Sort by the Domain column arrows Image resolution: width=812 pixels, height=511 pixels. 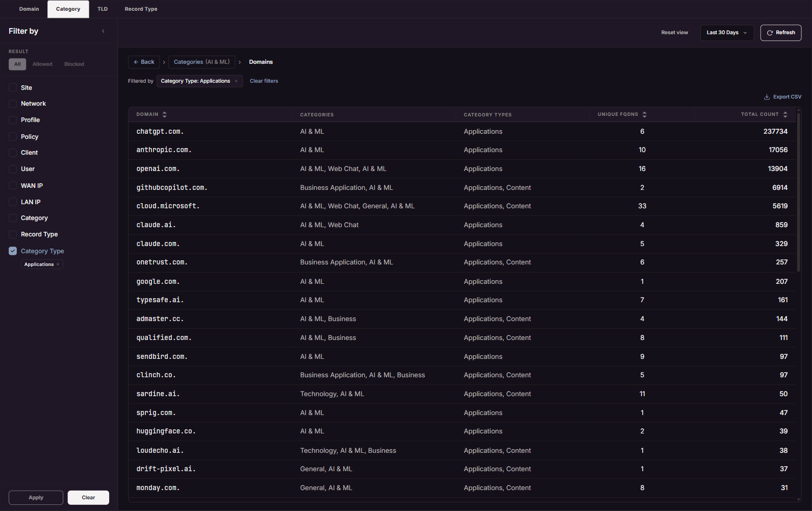[165, 114]
